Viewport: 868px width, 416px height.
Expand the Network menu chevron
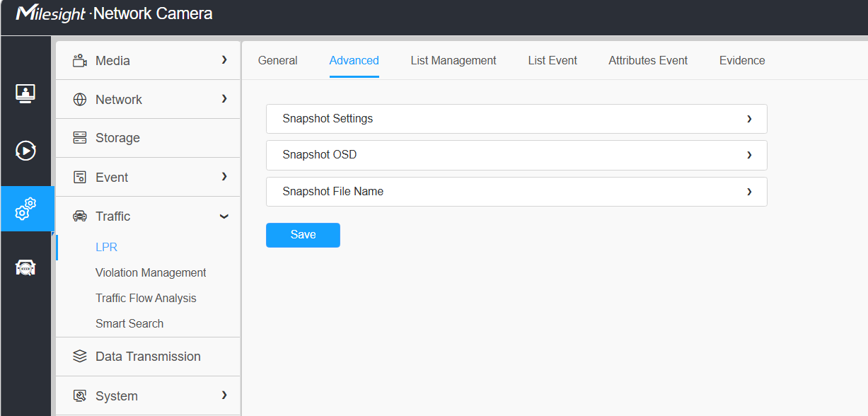224,99
